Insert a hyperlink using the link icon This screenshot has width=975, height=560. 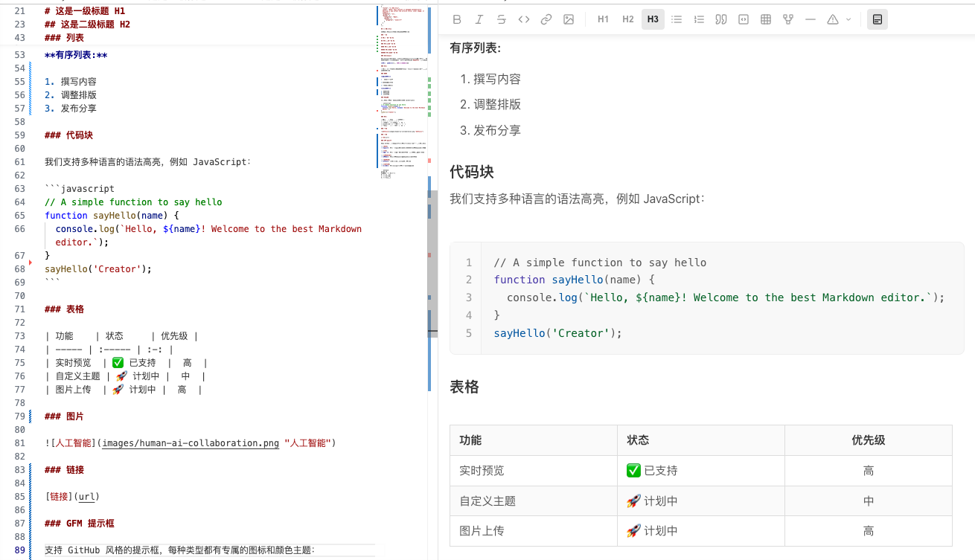[x=546, y=19]
